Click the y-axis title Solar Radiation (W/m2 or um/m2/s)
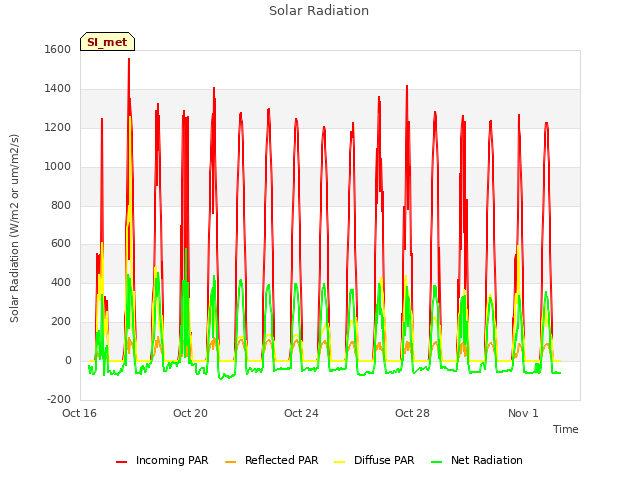Viewport: 640px width, 480px height. pyautogui.click(x=14, y=228)
